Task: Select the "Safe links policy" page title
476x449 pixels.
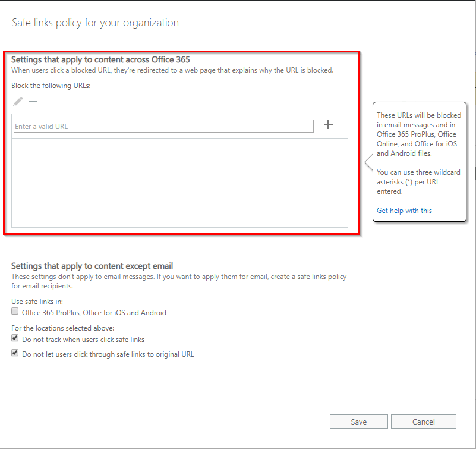Action: coord(94,23)
